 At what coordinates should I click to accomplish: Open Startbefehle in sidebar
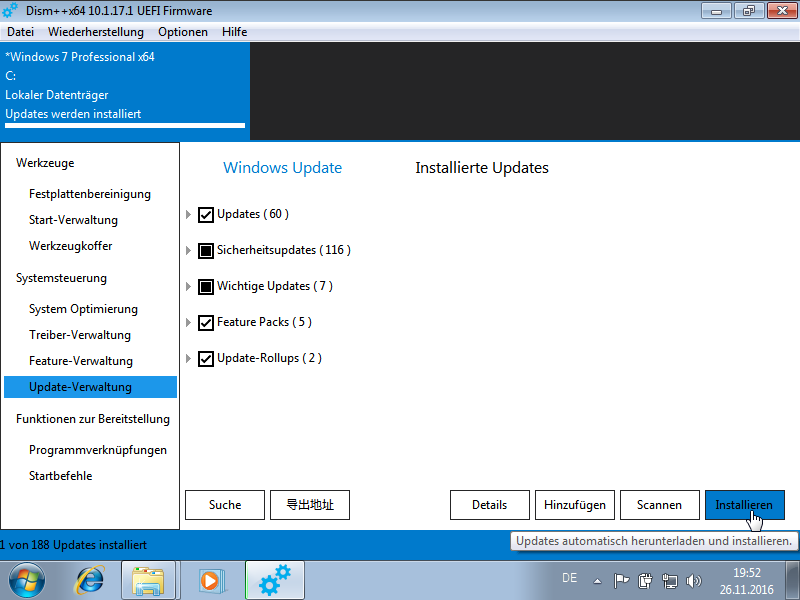pos(61,476)
